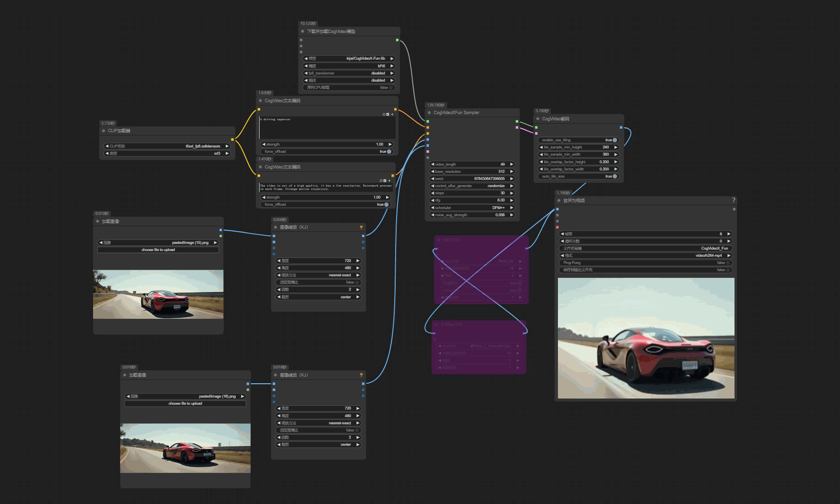This screenshot has width=840, height=504.
Task: Click "choose file to upload" under image (15).png
Action: [158, 250]
